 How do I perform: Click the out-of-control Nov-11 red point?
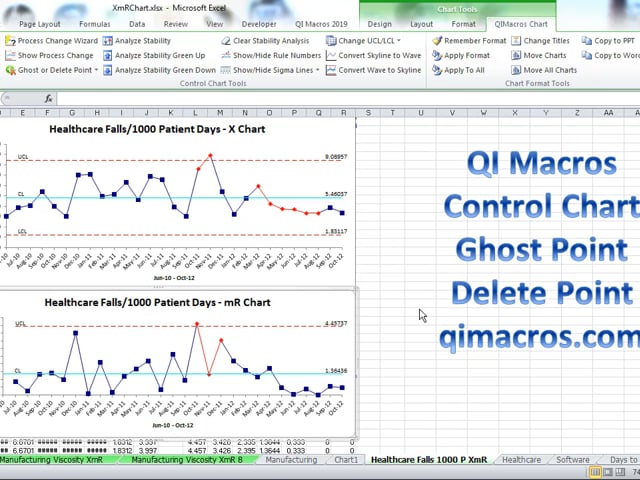tap(210, 156)
